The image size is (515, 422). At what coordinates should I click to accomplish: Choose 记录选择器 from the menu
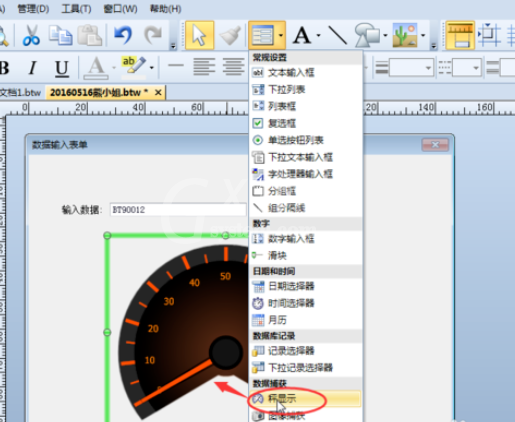click(305, 351)
